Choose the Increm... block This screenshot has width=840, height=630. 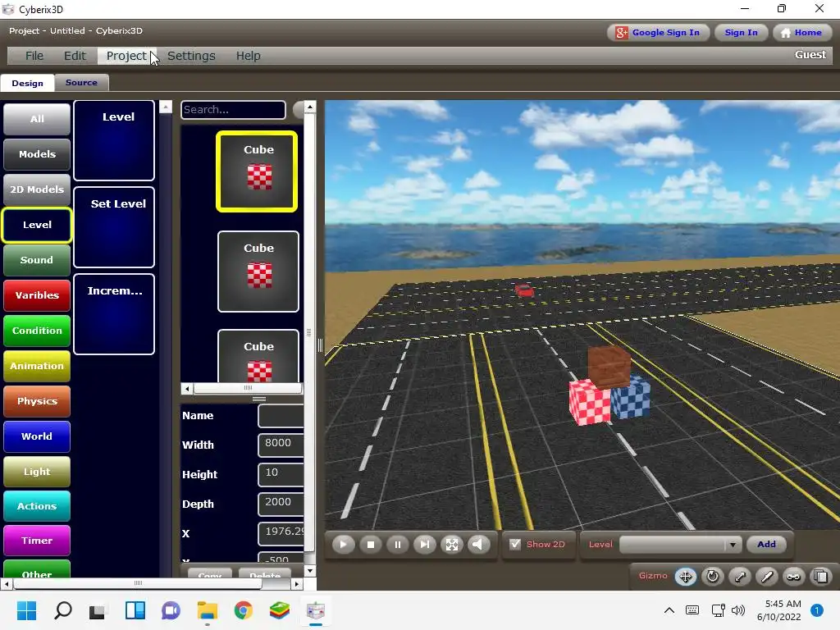(x=114, y=314)
